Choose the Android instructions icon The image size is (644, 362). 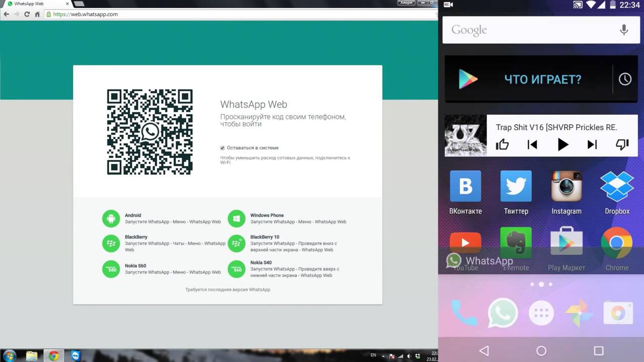111,218
